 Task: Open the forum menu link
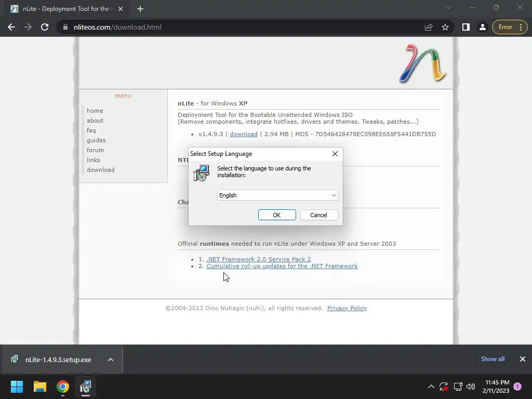point(95,150)
